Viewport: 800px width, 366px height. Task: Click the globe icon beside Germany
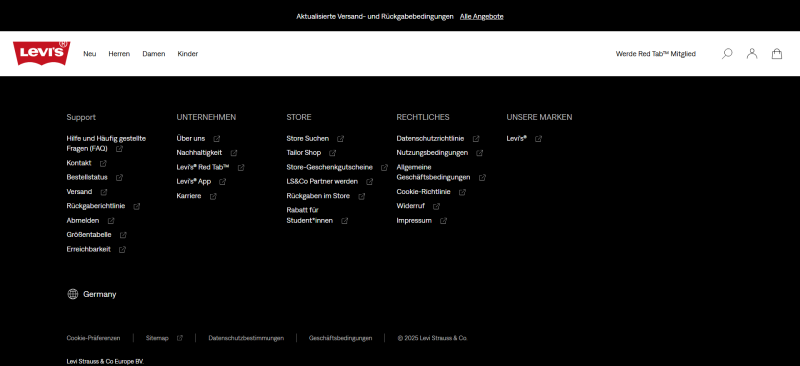click(73, 294)
